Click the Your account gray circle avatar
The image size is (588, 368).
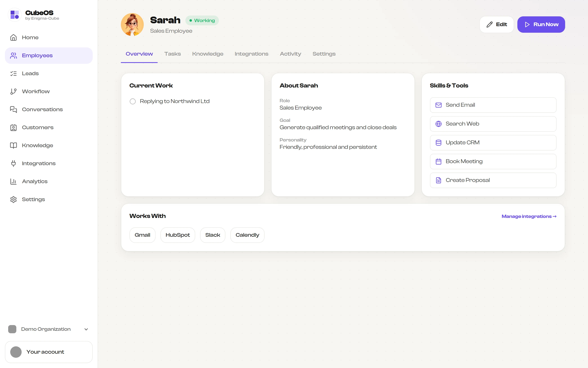[16, 352]
